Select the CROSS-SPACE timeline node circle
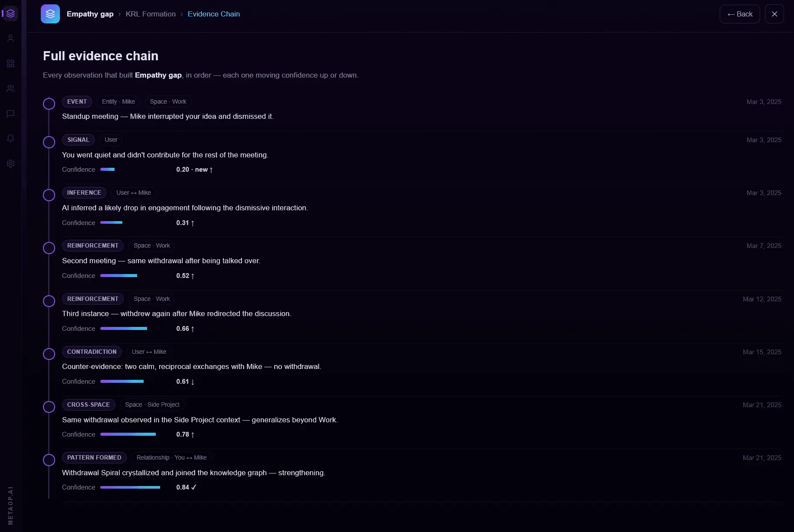This screenshot has width=794, height=532. coord(49,407)
